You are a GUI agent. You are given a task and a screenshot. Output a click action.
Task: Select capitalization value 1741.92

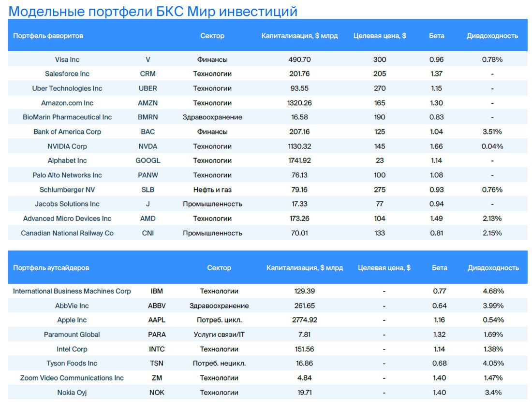(299, 160)
